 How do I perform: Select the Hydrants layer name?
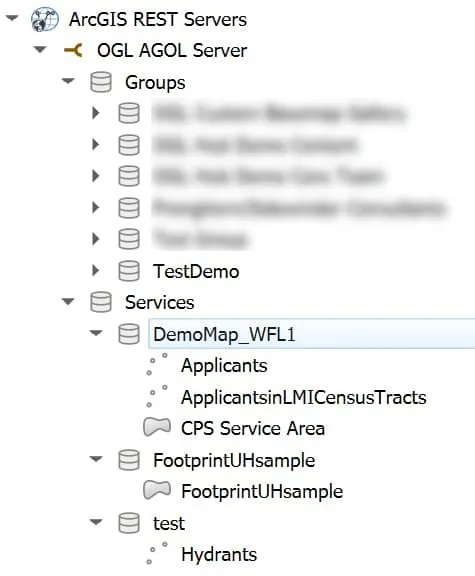pos(219,555)
